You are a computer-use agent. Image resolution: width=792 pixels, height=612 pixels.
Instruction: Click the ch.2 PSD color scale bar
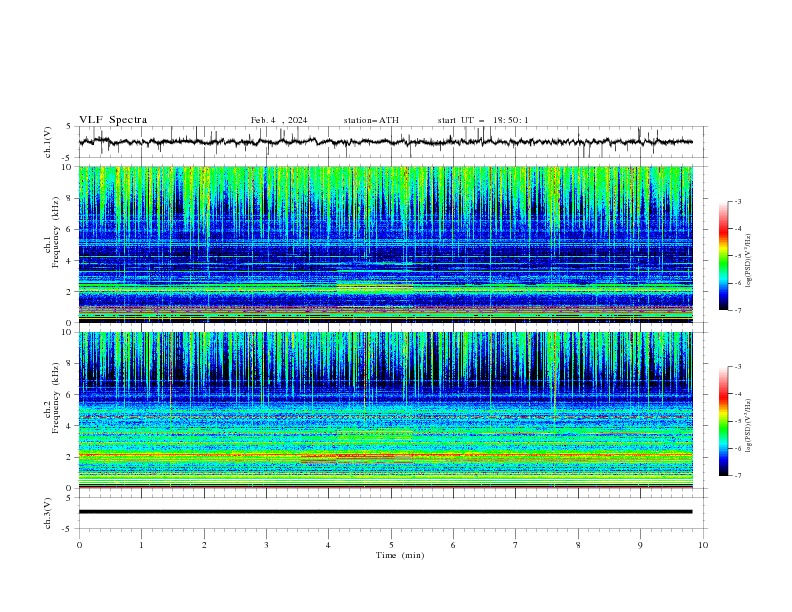point(723,421)
